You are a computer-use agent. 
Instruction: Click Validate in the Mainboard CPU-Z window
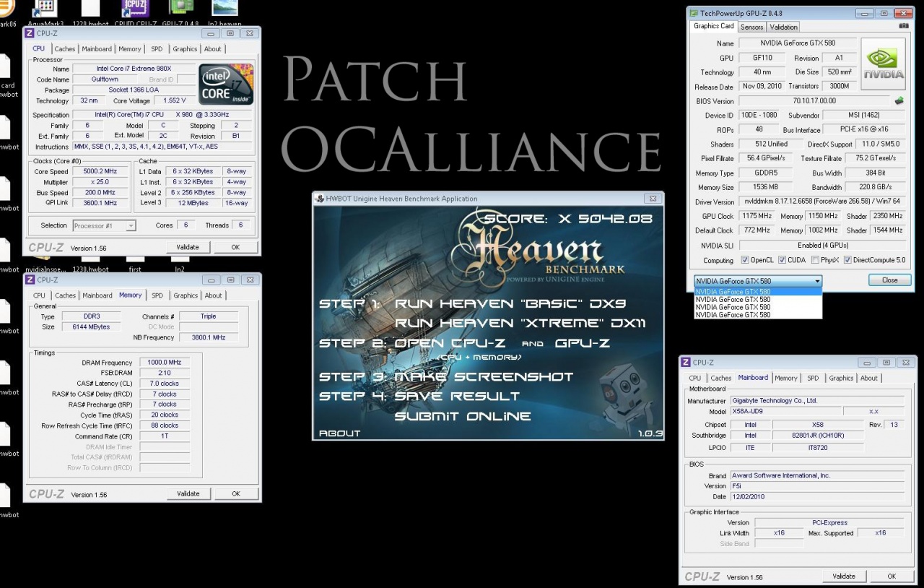843,576
